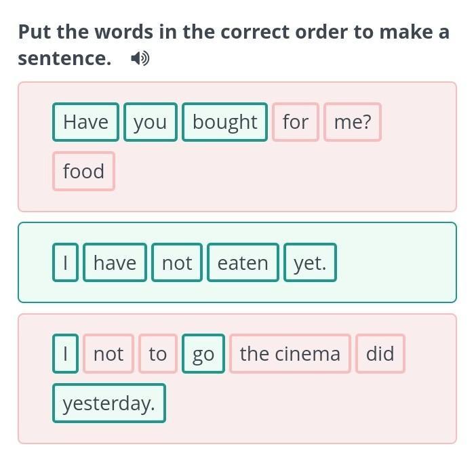Click the 'to' word tile
Viewport: 476px width, 476px height.
pyautogui.click(x=157, y=353)
